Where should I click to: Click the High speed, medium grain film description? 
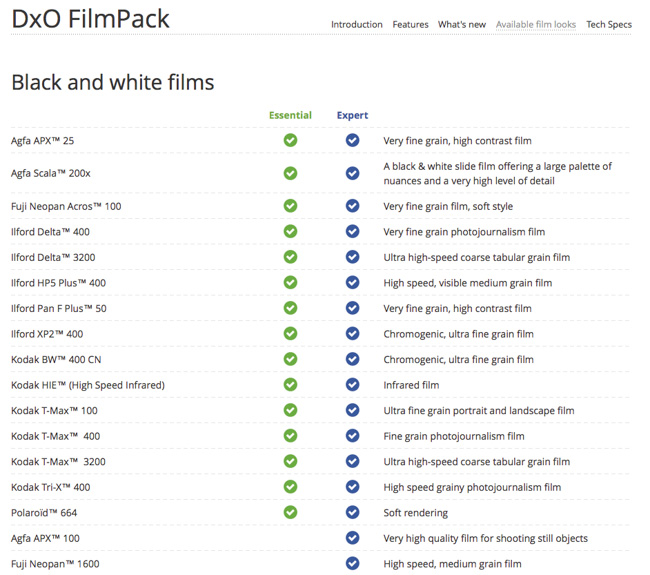point(452,564)
